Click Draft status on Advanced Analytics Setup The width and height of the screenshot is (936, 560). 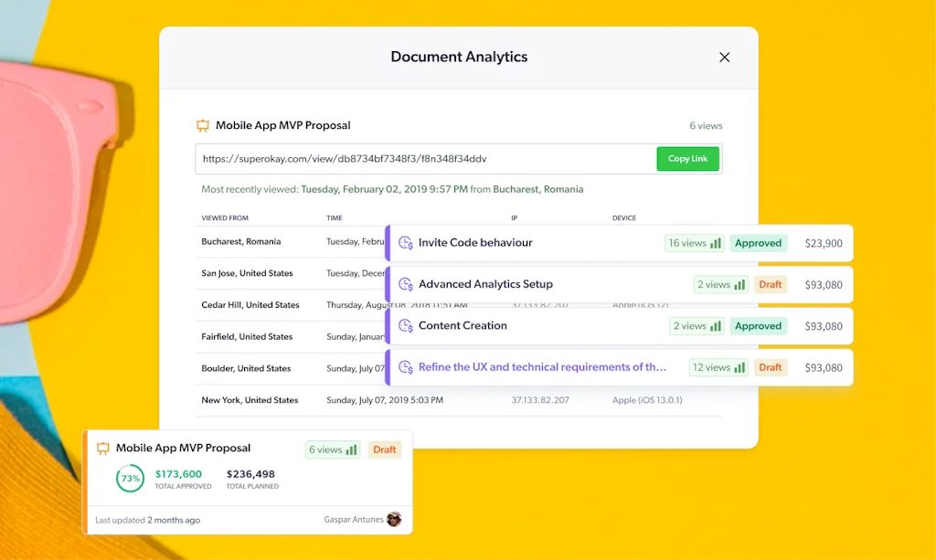[770, 284]
